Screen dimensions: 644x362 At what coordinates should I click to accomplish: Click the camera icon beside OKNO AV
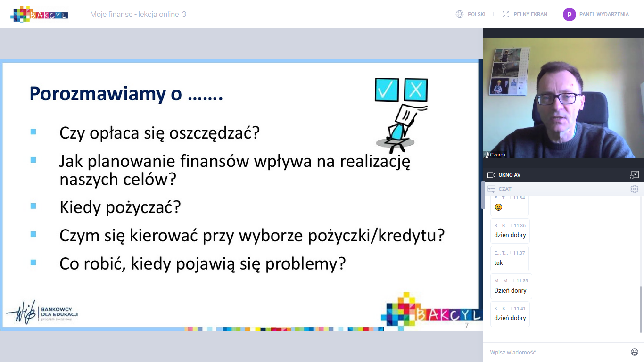click(x=491, y=175)
